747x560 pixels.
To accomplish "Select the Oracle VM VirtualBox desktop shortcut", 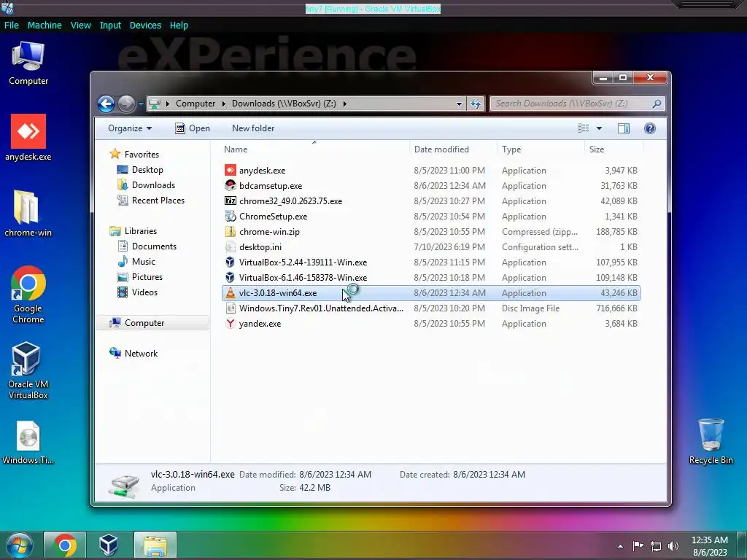I will click(x=28, y=370).
